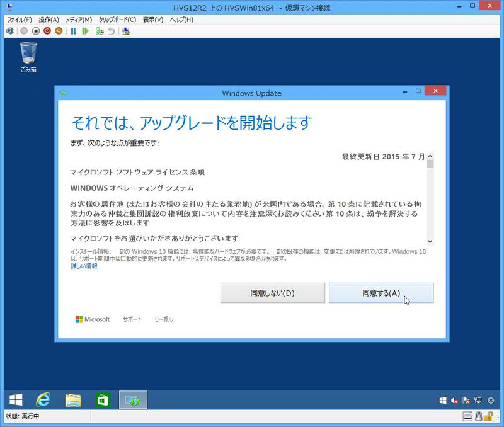This screenshot has width=504, height=427.
Task: Click the keyboard icon in the status bar
Action: (467, 416)
